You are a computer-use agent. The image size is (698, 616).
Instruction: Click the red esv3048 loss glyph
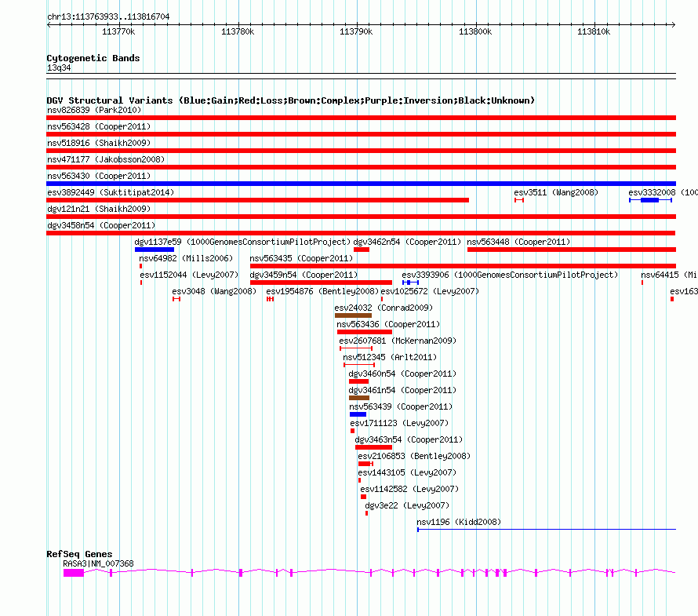click(x=176, y=299)
